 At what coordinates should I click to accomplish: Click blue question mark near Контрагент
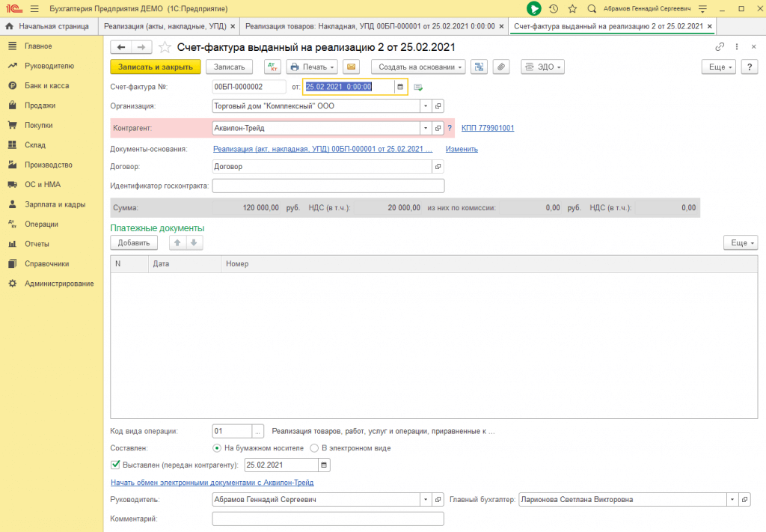450,128
